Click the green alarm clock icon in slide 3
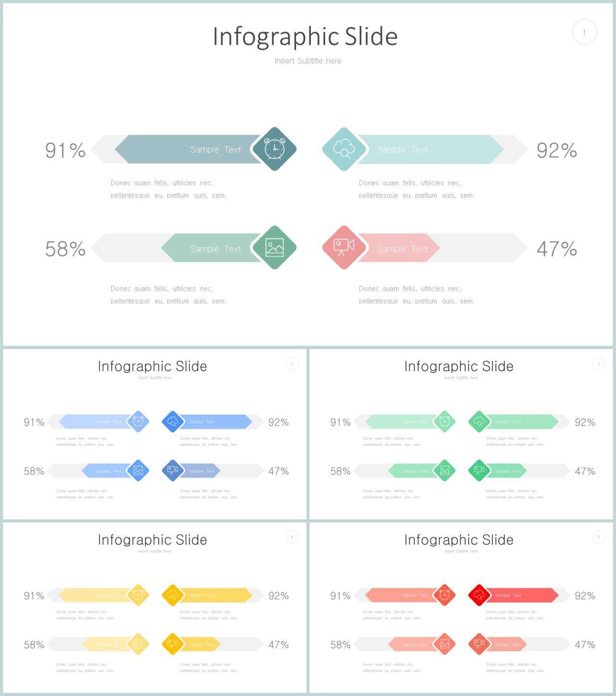The height and width of the screenshot is (696, 616). pos(444,422)
